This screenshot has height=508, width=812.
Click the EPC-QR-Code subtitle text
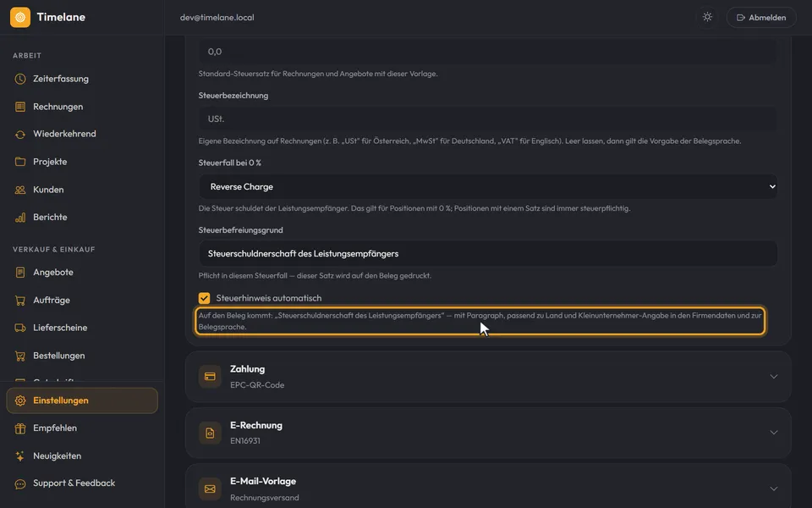click(257, 385)
